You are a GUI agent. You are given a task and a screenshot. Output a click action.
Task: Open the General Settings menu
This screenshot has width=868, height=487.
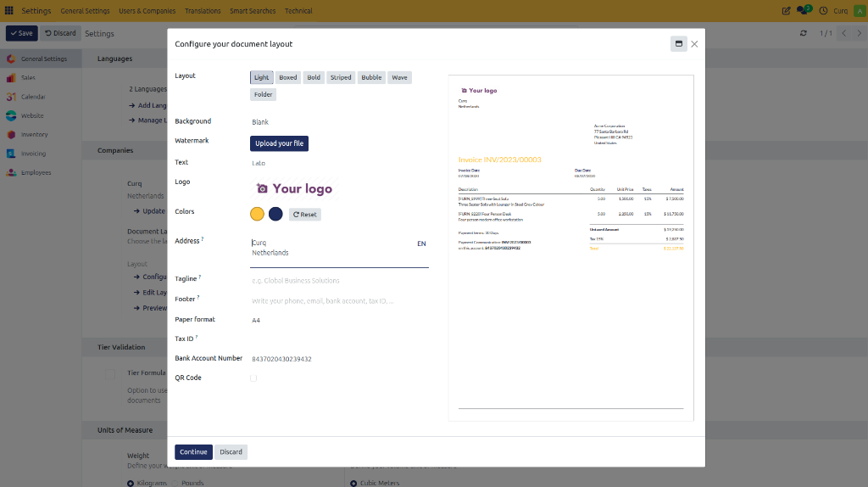pyautogui.click(x=86, y=10)
